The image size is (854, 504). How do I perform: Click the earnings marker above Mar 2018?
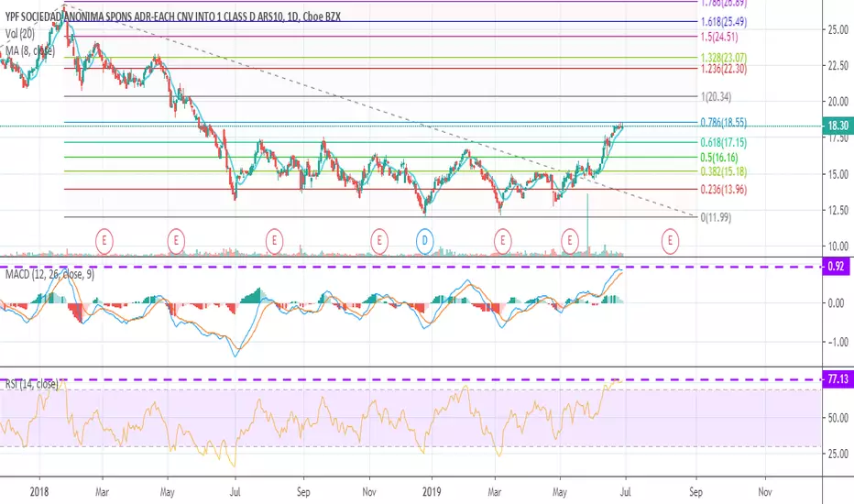104,240
